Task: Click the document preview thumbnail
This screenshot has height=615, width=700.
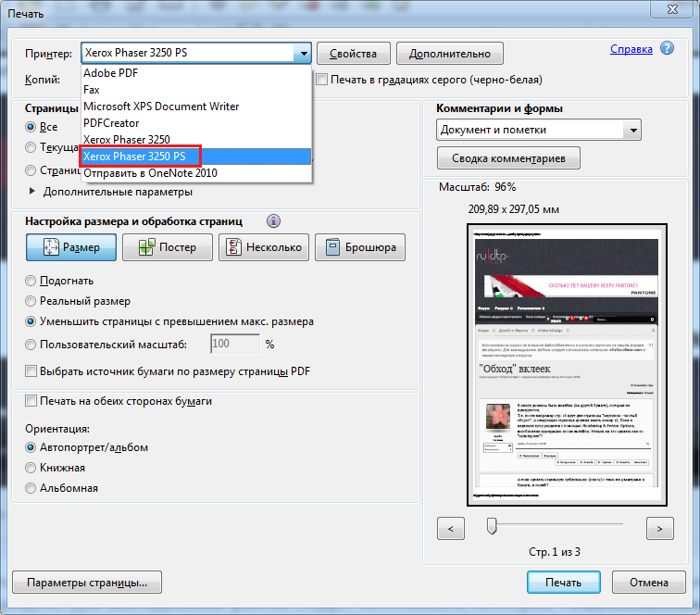Action: click(x=567, y=365)
